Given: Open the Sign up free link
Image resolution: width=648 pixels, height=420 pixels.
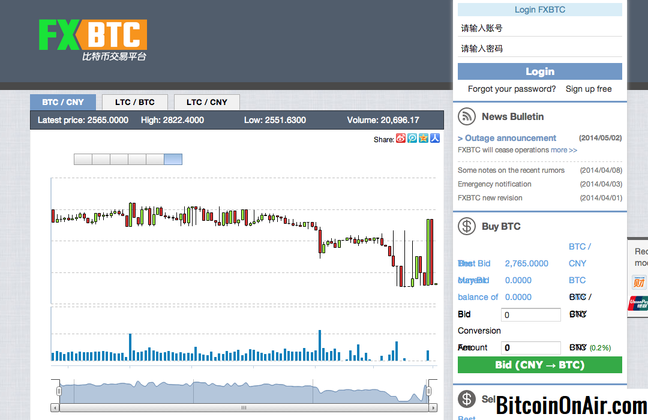Looking at the screenshot, I should (588, 89).
